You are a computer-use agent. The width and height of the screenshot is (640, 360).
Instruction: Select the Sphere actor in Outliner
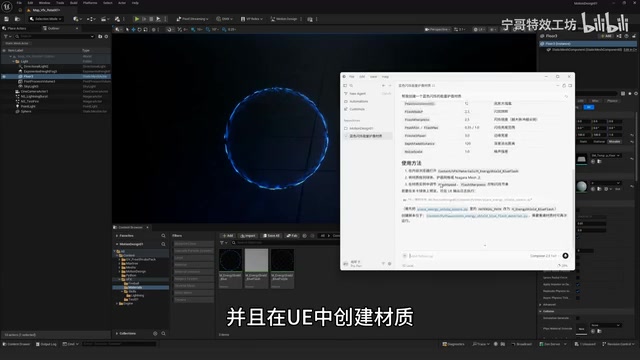pyautogui.click(x=26, y=111)
